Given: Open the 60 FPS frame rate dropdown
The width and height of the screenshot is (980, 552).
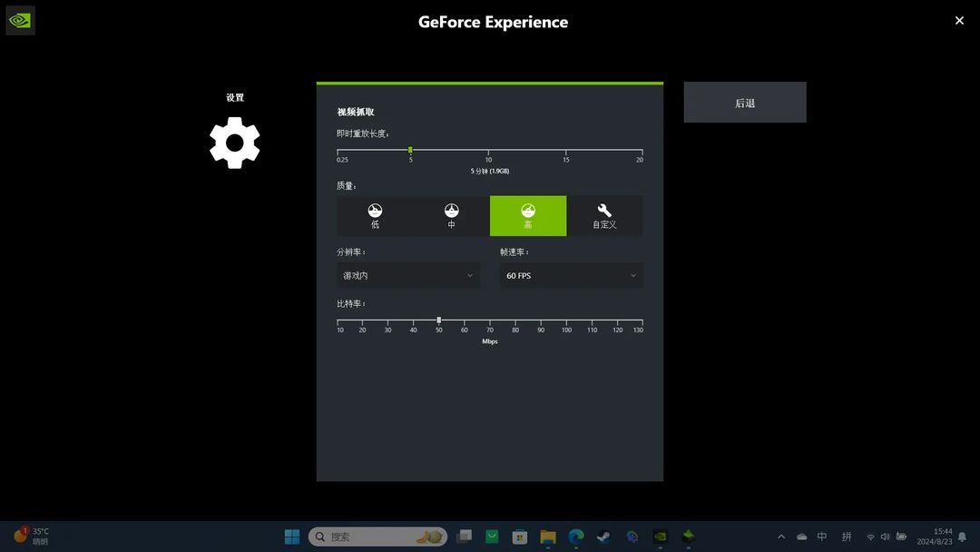Looking at the screenshot, I should coord(572,276).
